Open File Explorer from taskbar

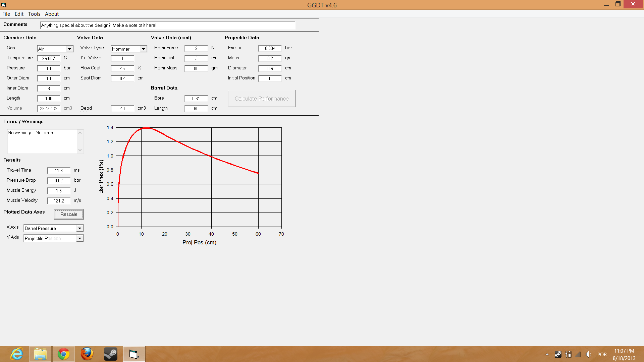click(40, 354)
